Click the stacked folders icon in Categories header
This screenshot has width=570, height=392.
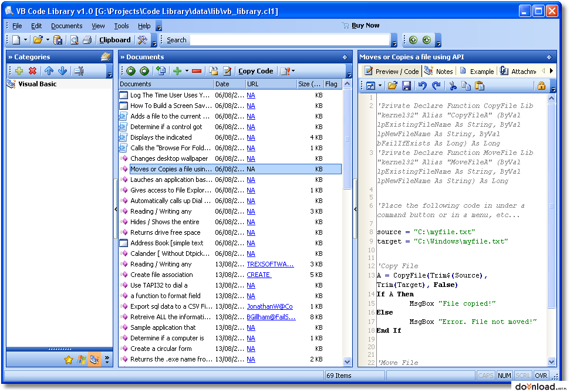(106, 57)
